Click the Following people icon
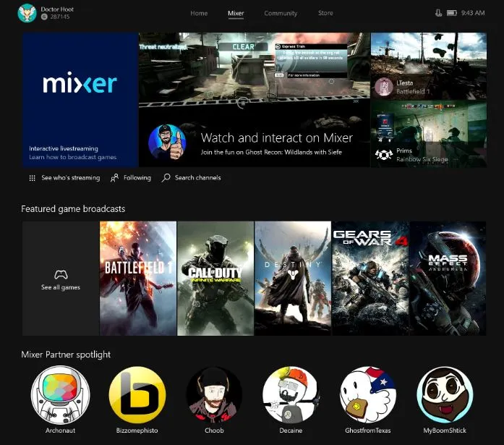 114,178
